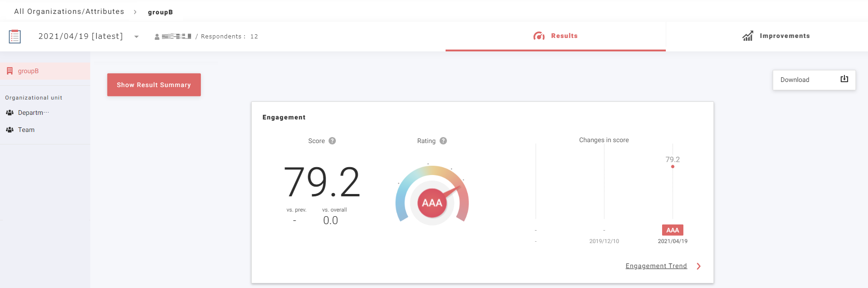Click the breadcrumb chevron before groupB
Image resolution: width=868 pixels, height=288 pixels.
pos(135,12)
